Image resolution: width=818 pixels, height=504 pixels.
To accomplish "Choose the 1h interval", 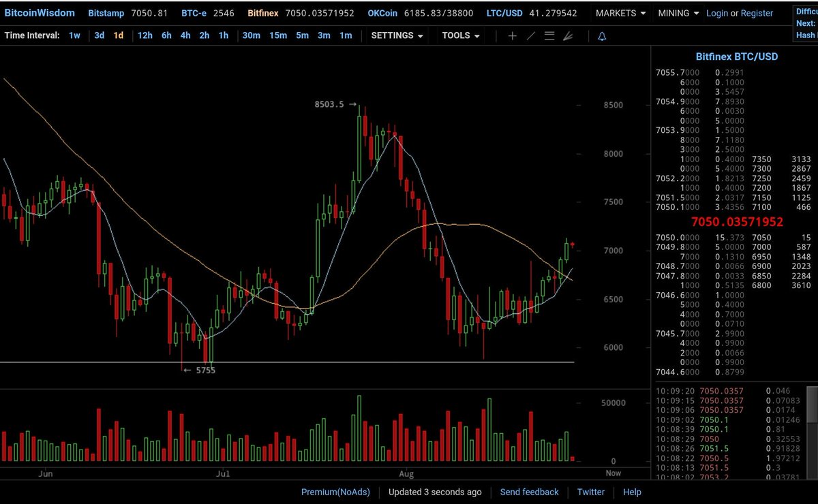I will (224, 35).
